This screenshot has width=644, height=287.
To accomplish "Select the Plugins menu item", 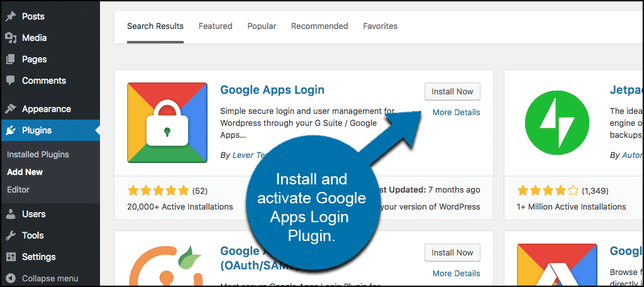I will [x=50, y=130].
